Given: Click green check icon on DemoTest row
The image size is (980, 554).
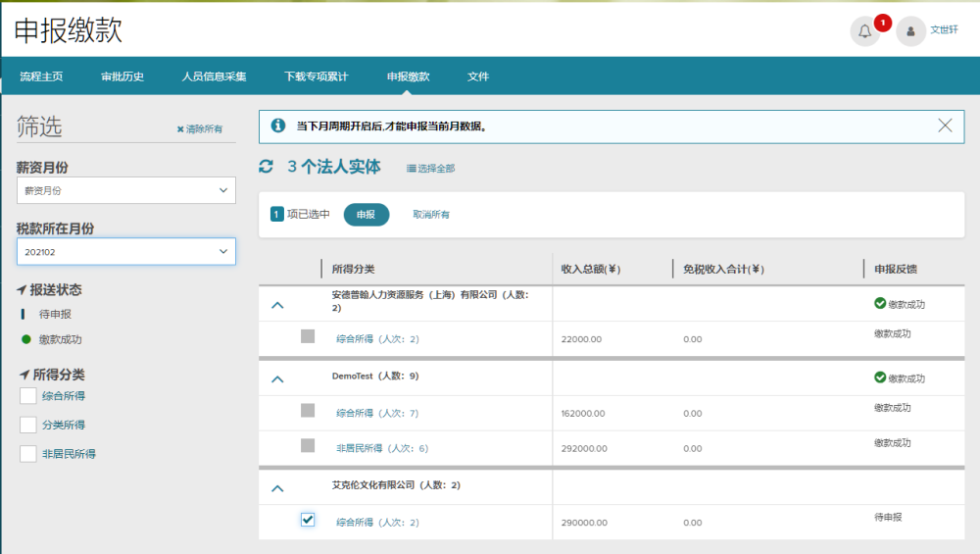Looking at the screenshot, I should 880,378.
